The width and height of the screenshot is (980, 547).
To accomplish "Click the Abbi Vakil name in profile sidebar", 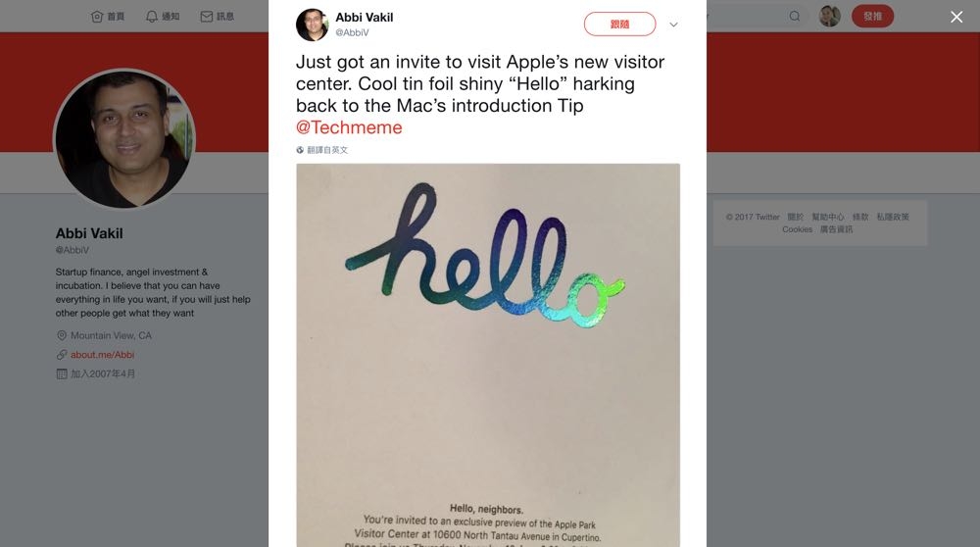I will 89,234.
